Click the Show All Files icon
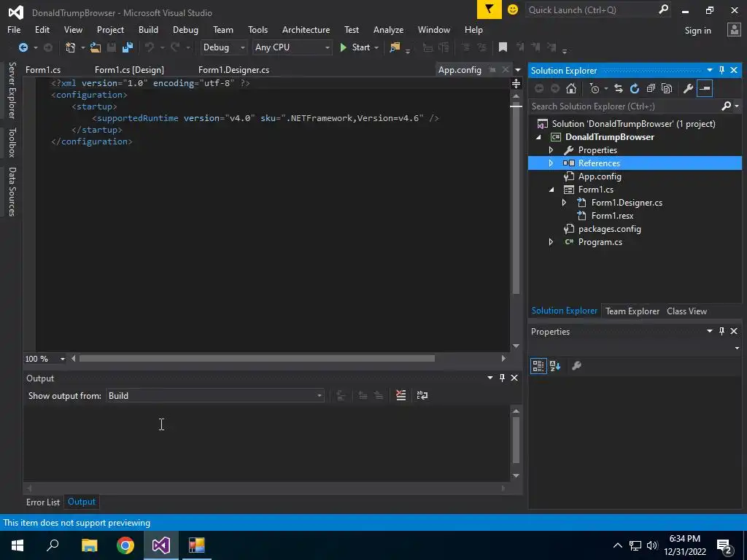Image resolution: width=747 pixels, height=560 pixels. pos(667,88)
